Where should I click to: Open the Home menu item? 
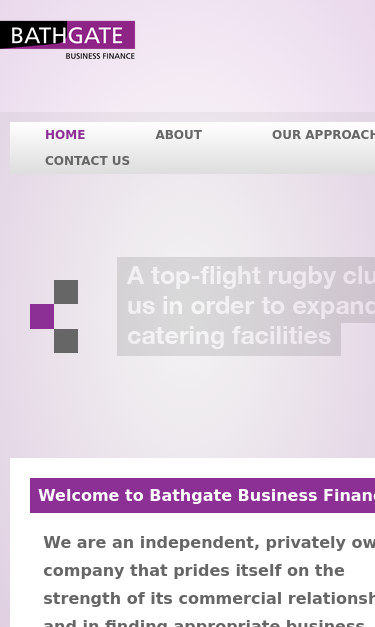[65, 135]
